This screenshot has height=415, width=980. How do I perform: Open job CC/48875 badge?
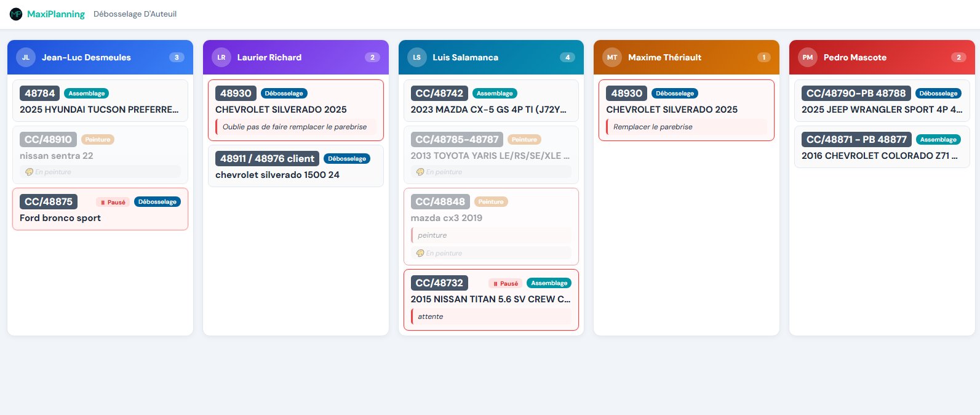pos(48,201)
